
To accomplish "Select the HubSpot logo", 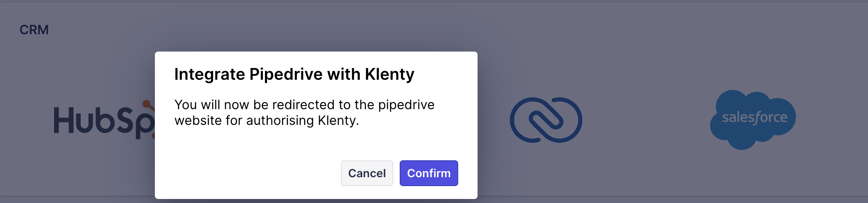I will pyautogui.click(x=101, y=121).
